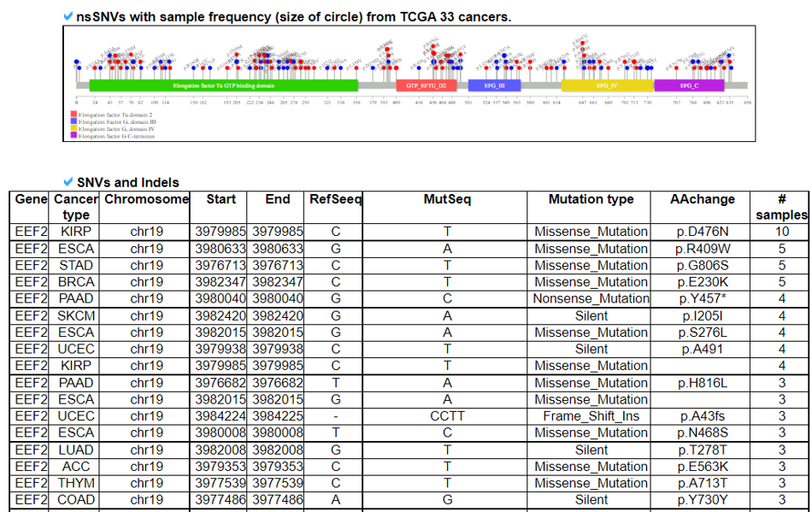Click the purple EFG_C domain block

689,85
